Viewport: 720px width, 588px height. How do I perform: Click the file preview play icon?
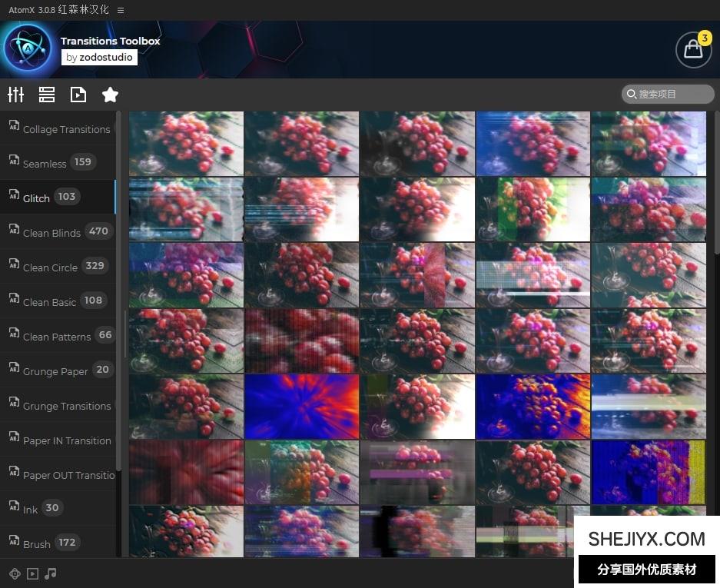(x=78, y=95)
